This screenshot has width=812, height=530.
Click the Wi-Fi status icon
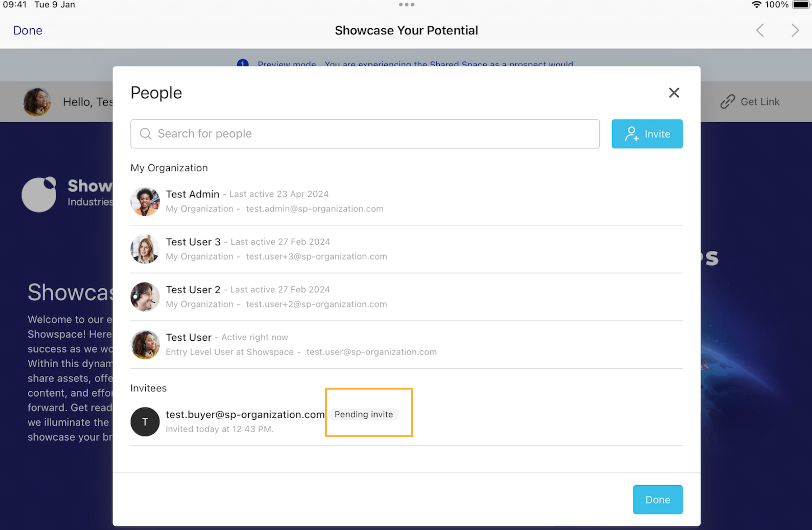coord(757,4)
